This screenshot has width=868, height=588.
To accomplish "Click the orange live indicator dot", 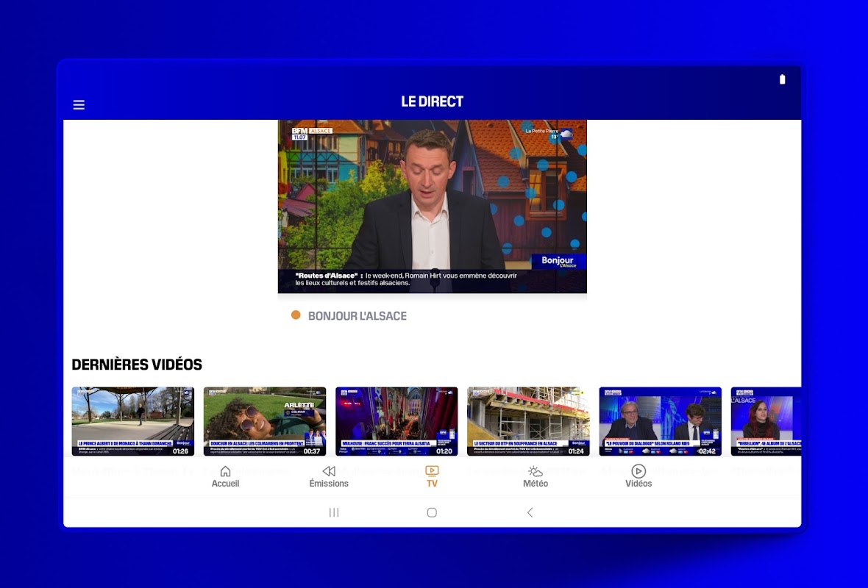I will [296, 315].
